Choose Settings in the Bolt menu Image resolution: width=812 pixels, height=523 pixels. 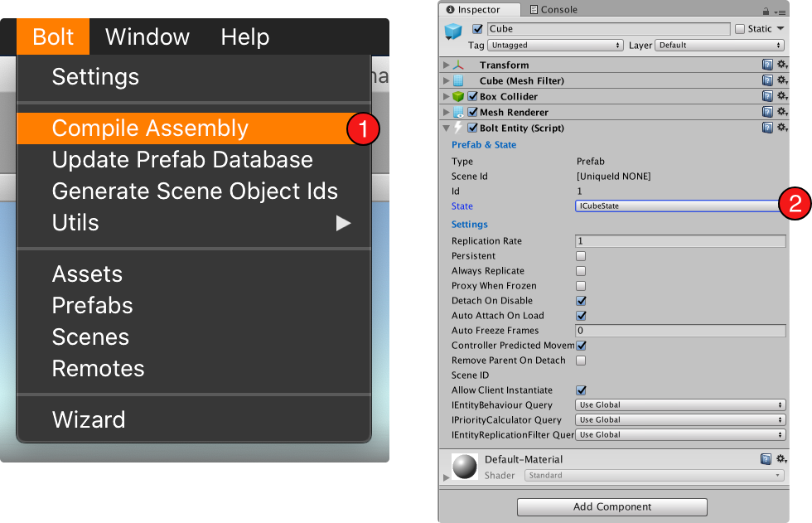coord(194,77)
